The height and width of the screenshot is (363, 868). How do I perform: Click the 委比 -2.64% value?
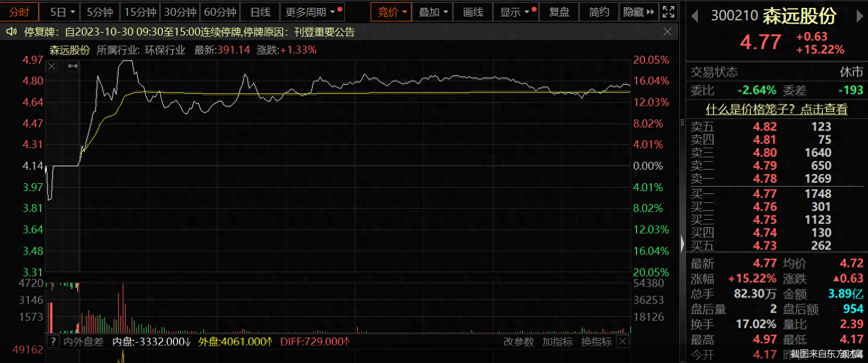[x=756, y=90]
